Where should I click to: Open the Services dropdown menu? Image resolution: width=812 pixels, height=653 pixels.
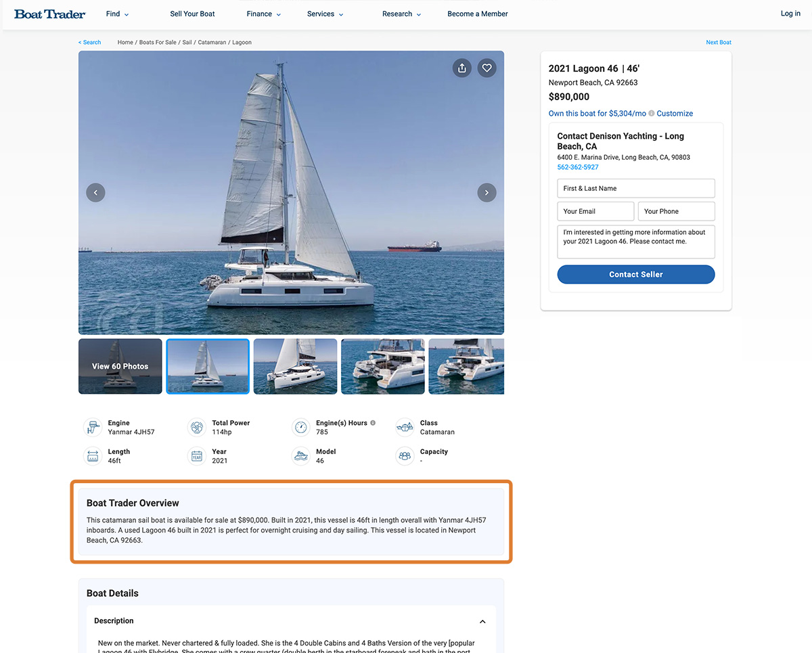coord(325,14)
